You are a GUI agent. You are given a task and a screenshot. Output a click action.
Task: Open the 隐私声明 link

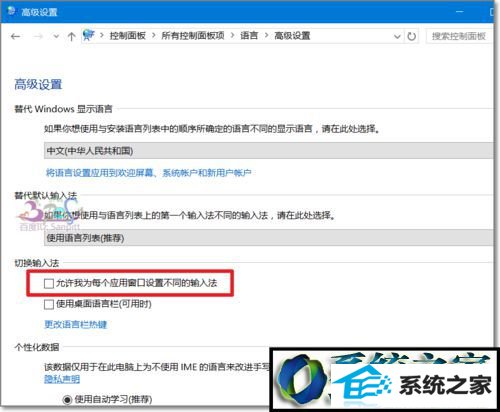click(x=62, y=379)
